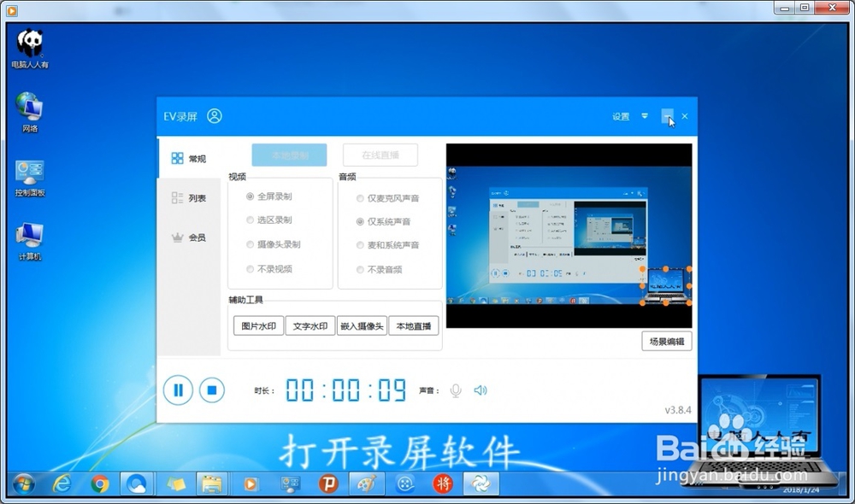This screenshot has width=855, height=504.
Task: Launch Internet Explorer from the taskbar
Action: click(x=62, y=483)
